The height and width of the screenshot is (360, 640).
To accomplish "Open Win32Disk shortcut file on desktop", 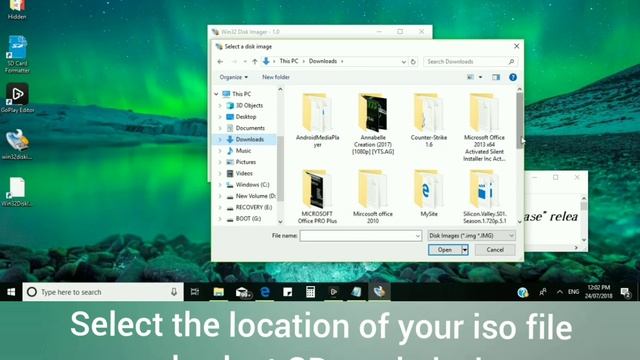I will click(x=17, y=192).
